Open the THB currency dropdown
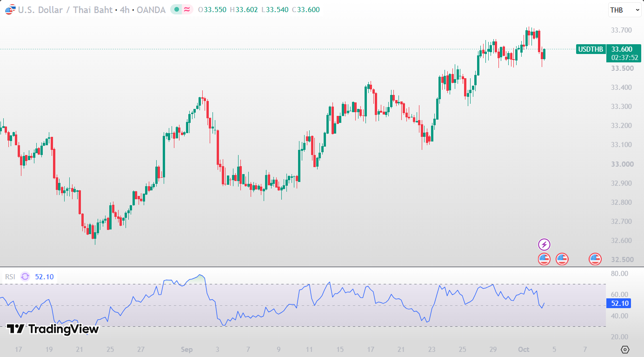The image size is (644, 357). (625, 10)
